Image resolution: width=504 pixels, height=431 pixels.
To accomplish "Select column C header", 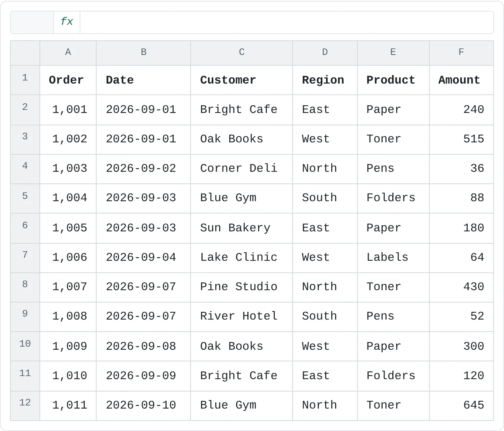I will (x=242, y=53).
